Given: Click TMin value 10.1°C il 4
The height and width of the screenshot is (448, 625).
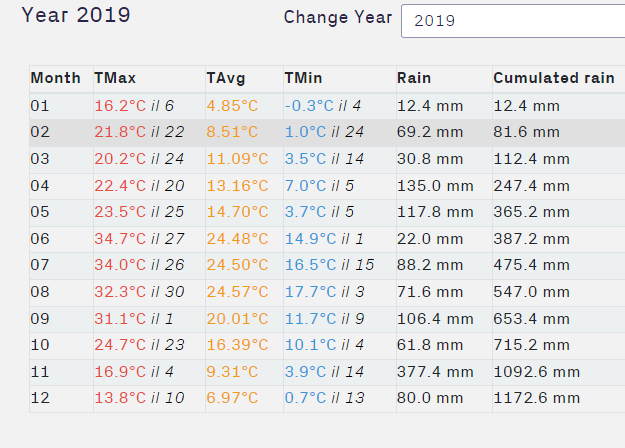Looking at the screenshot, I should [324, 345].
